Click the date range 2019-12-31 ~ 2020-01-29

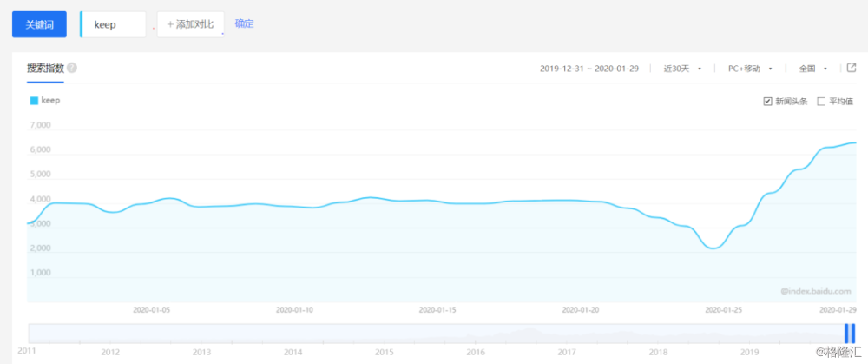point(589,69)
